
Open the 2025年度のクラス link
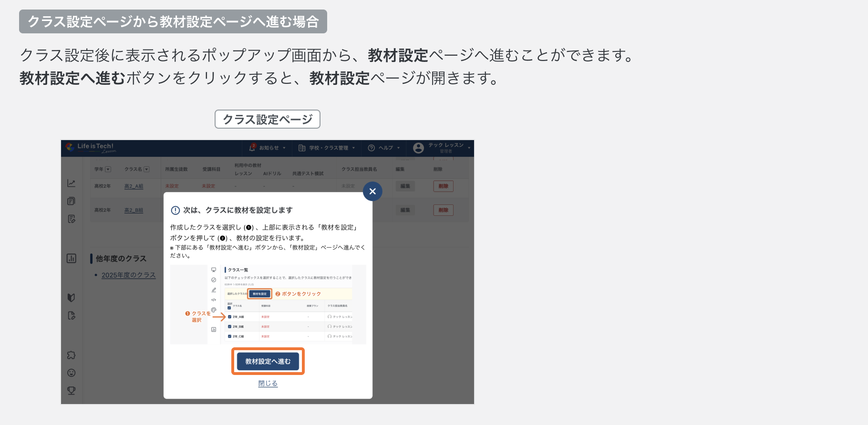pos(129,275)
